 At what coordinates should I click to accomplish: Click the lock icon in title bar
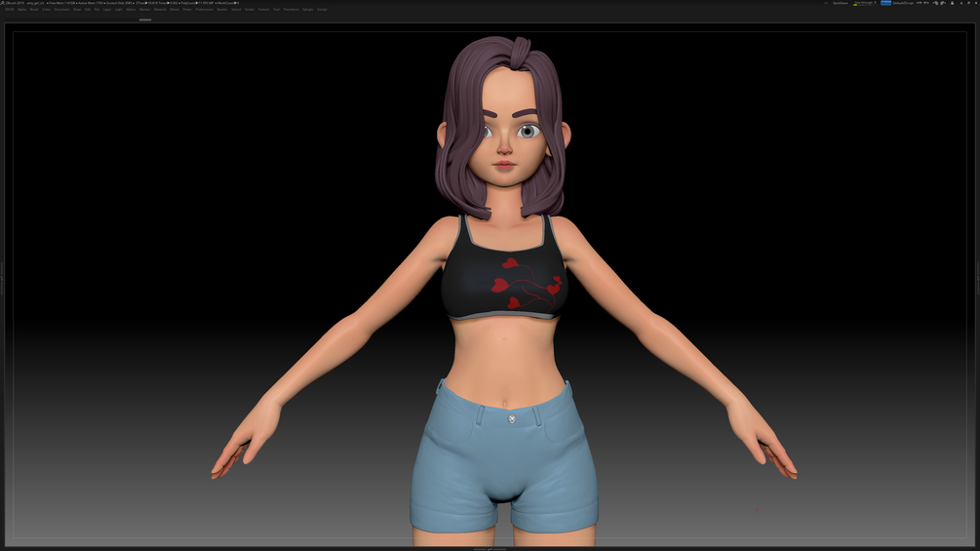click(x=952, y=3)
